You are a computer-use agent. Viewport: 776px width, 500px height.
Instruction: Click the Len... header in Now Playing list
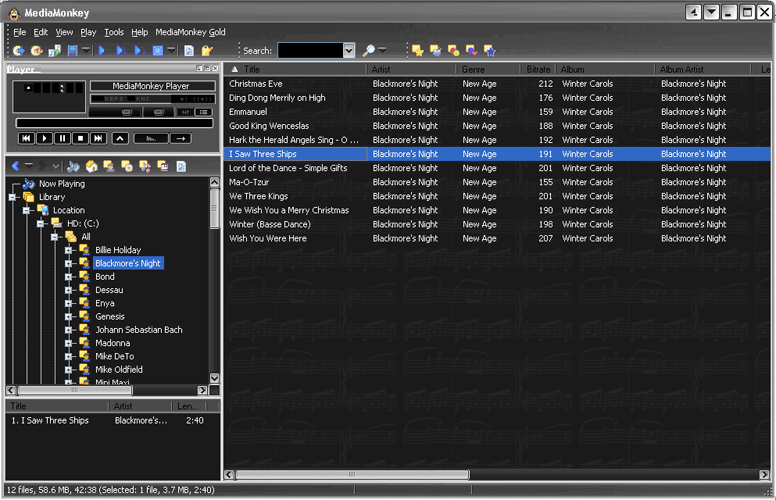click(188, 406)
